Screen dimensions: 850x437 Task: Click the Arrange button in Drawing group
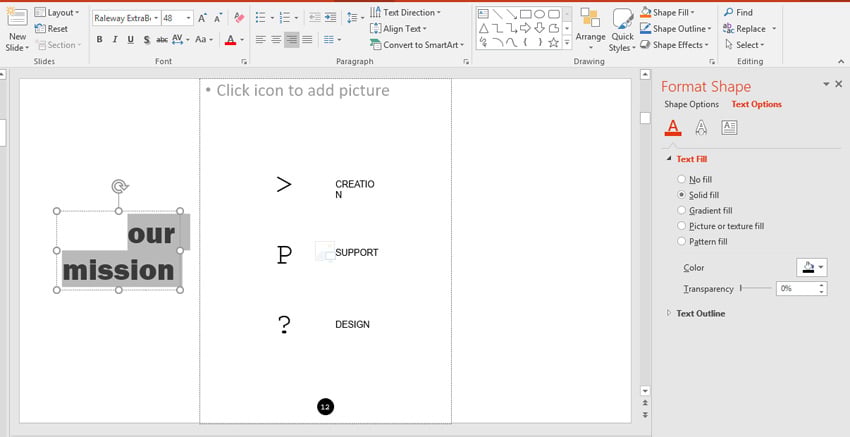click(590, 29)
